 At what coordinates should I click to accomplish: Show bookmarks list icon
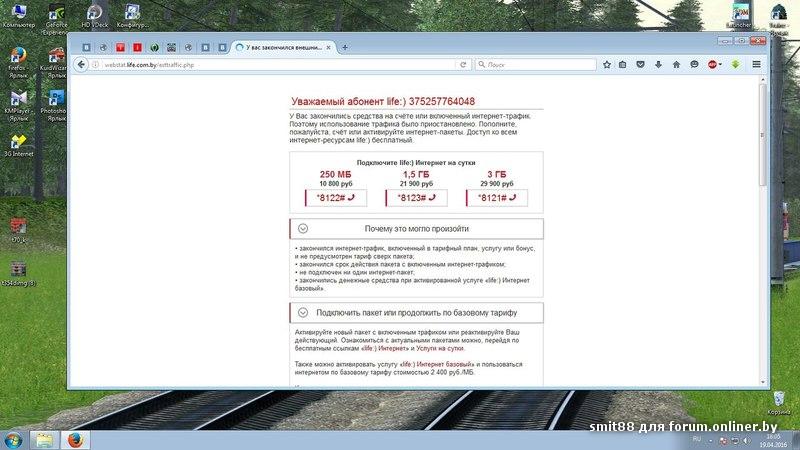622,65
